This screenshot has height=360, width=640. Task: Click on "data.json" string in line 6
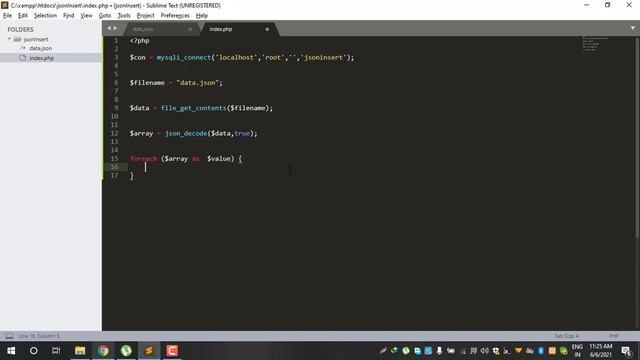pos(198,83)
